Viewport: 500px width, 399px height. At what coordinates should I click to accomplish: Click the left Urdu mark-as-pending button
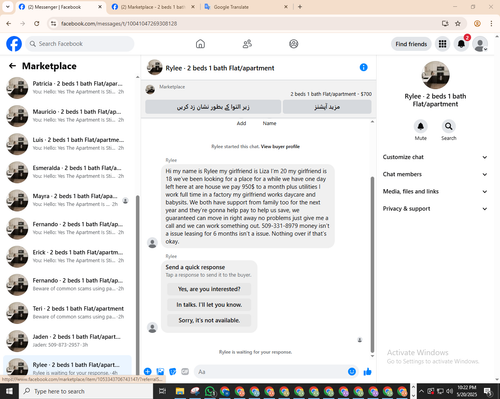pos(213,107)
